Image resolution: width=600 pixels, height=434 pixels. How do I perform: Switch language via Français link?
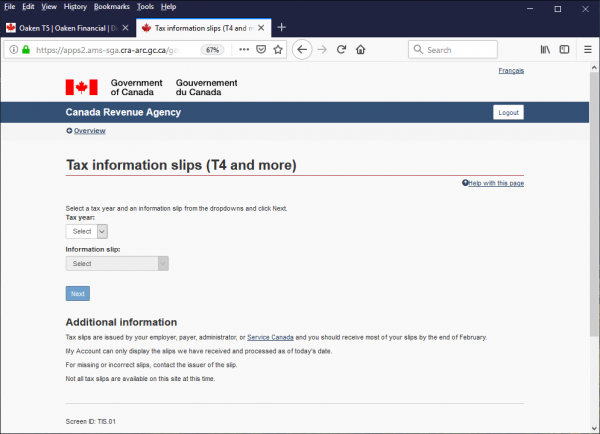pos(510,71)
